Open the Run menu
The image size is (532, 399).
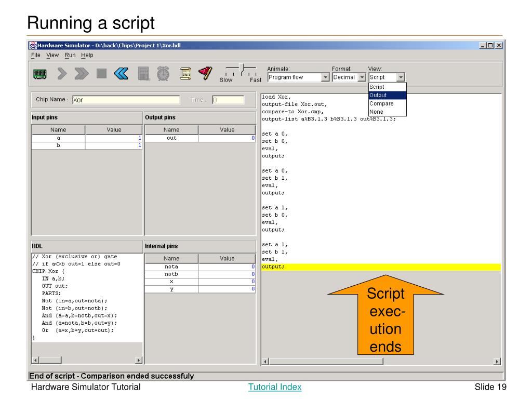(70, 55)
